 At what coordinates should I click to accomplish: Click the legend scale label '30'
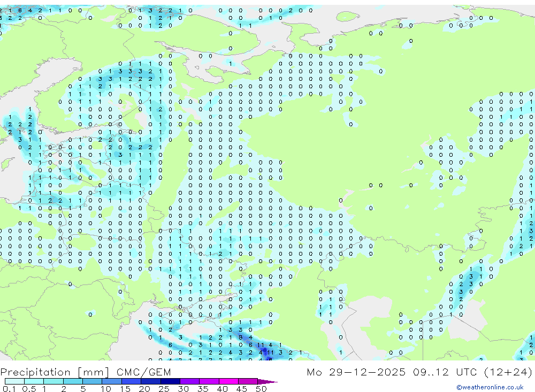point(184,389)
